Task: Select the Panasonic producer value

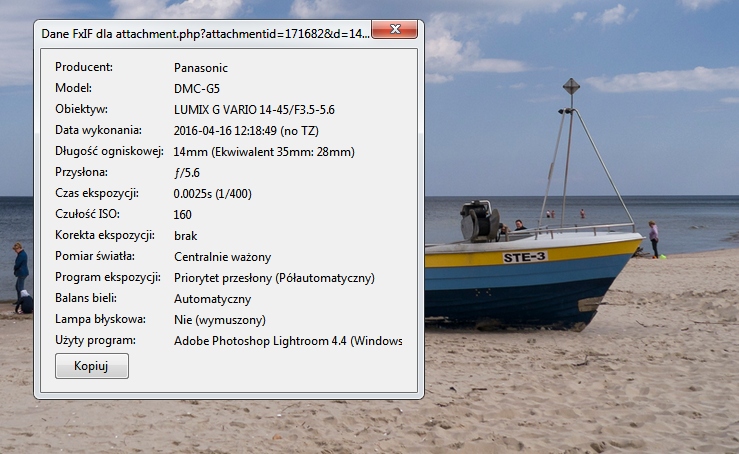Action: [201, 68]
